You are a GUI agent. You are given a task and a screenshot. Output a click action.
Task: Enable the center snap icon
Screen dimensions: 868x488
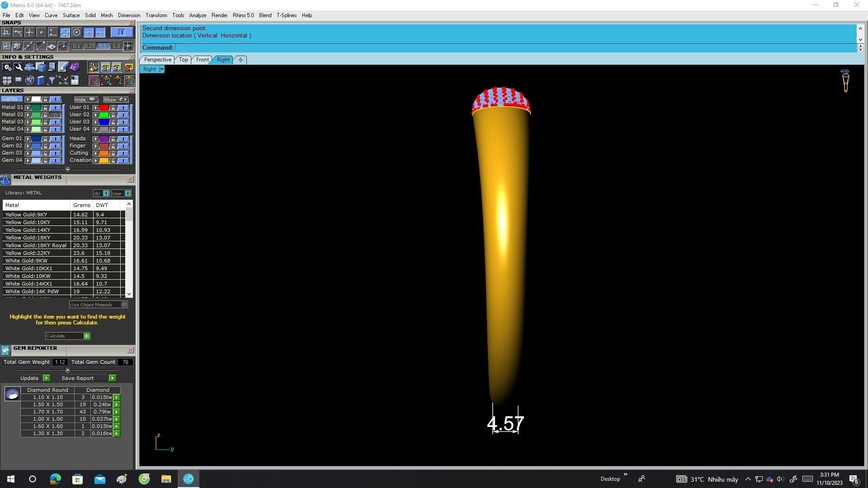[x=76, y=33]
